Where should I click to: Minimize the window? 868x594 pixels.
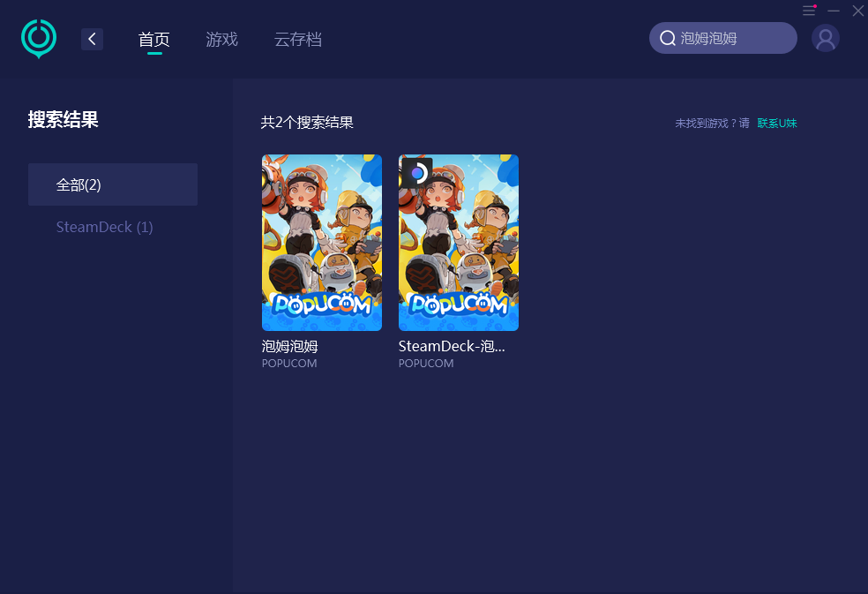pyautogui.click(x=834, y=11)
